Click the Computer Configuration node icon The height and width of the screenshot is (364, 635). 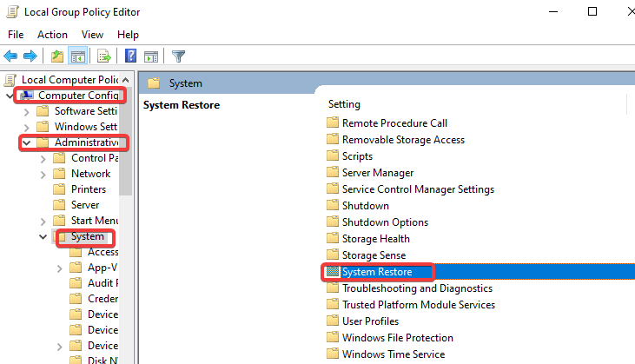pyautogui.click(x=27, y=96)
